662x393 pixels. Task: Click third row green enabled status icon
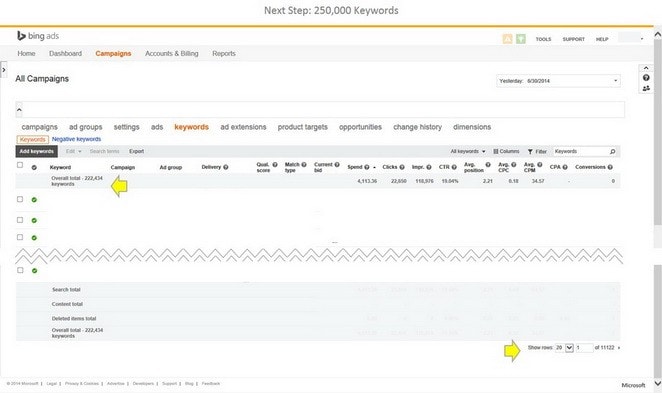[34, 238]
